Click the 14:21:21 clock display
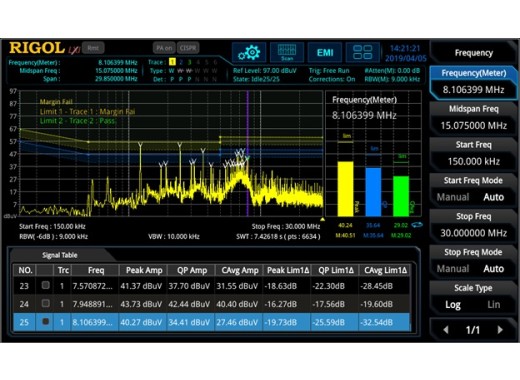The image size is (520, 380). (405, 48)
